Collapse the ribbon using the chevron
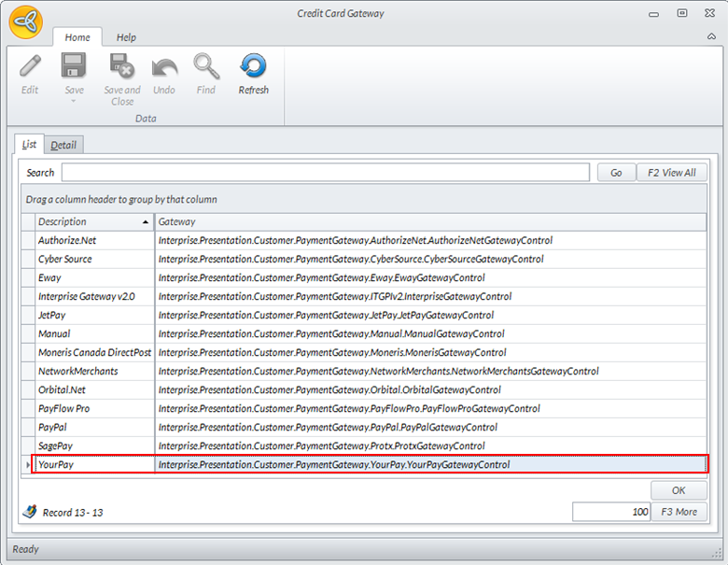This screenshot has height=565, width=728. [712, 36]
